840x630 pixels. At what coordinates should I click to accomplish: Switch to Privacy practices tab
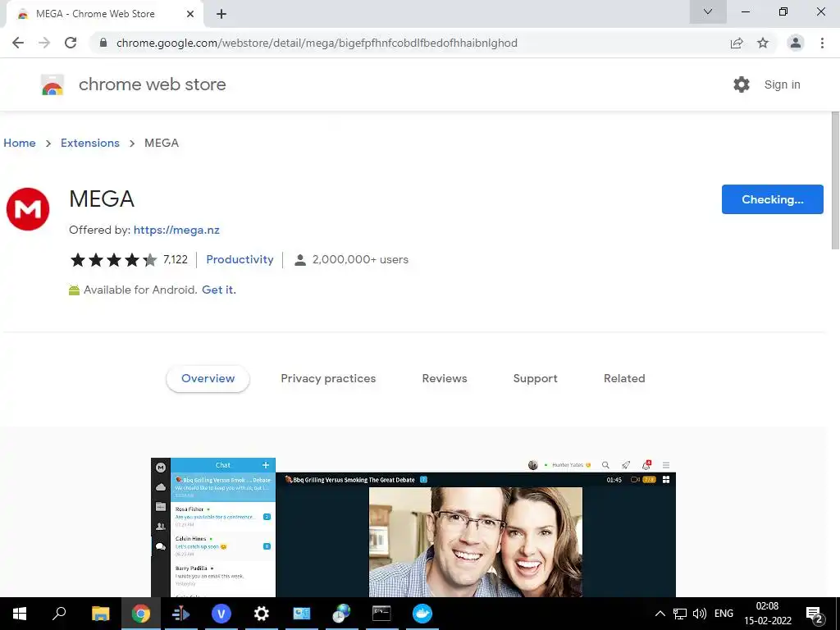click(328, 378)
